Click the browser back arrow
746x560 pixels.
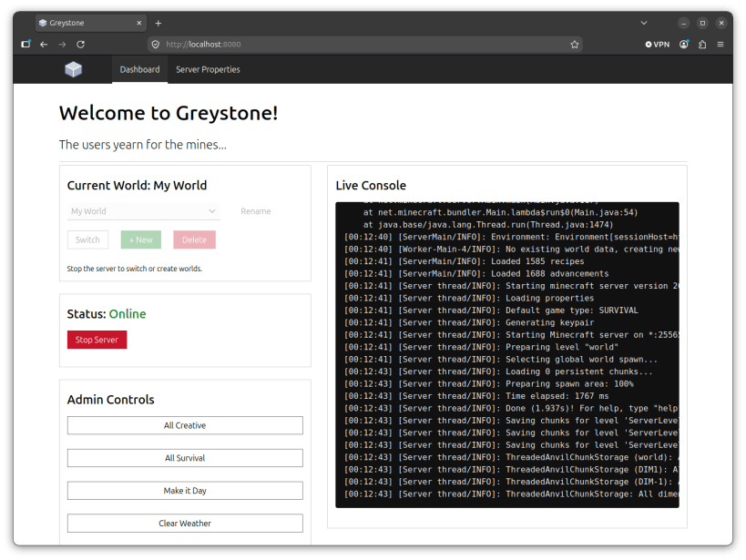[x=44, y=45]
